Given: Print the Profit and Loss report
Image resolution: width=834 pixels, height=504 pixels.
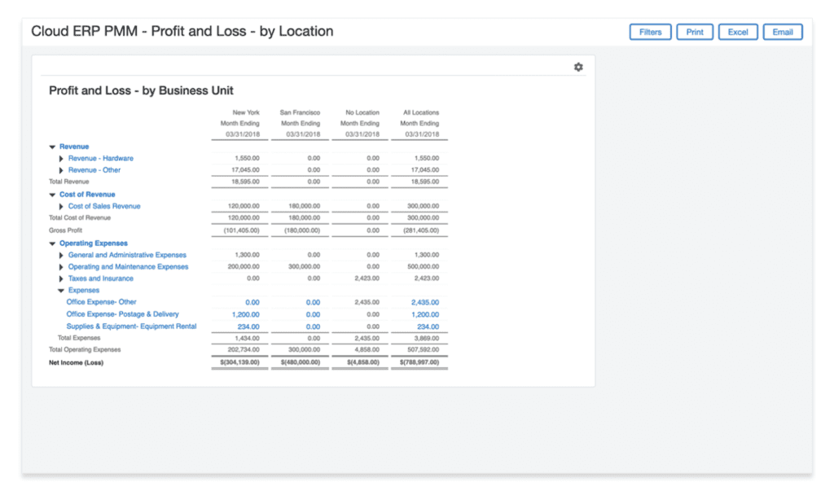Looking at the screenshot, I should 694,33.
